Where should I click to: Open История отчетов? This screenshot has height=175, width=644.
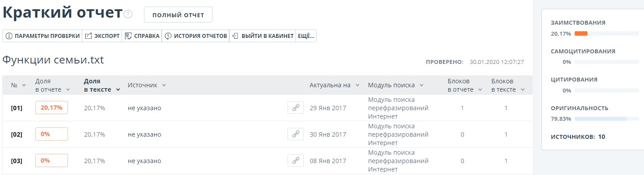pos(196,36)
